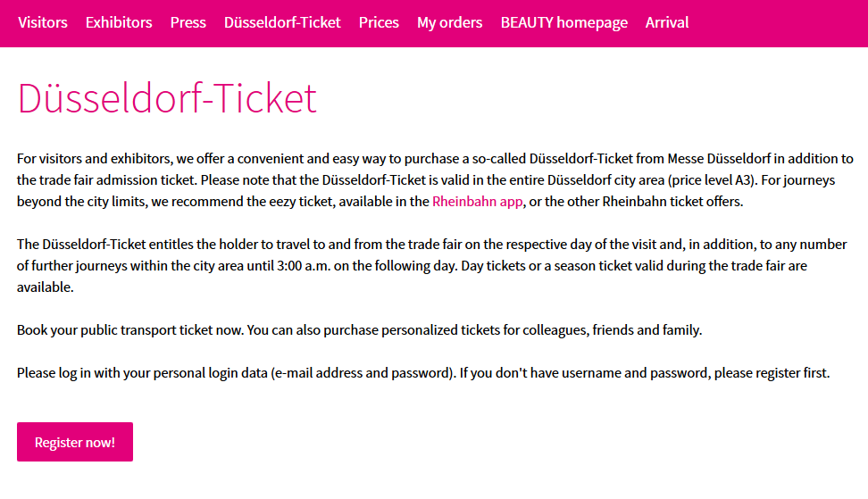View the Prices page
This screenshot has width=868, height=499.
click(379, 22)
